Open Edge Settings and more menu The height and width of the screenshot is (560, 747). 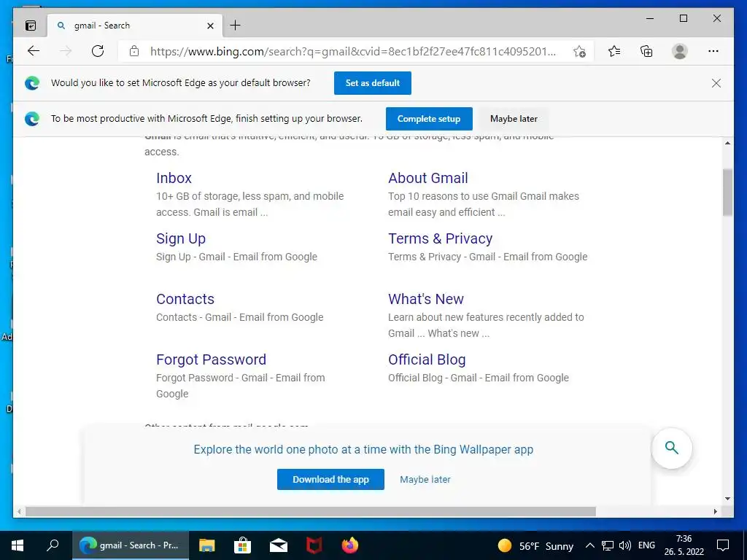click(x=713, y=51)
